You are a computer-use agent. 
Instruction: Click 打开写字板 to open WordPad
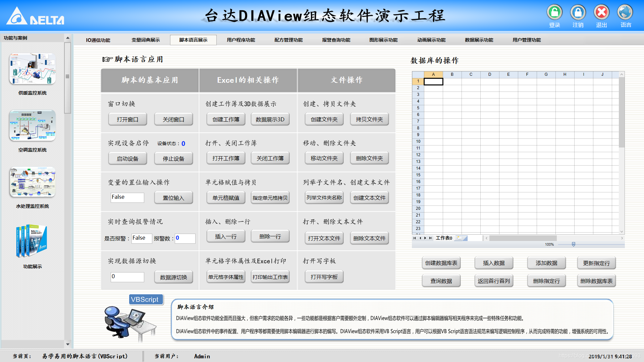tap(324, 276)
